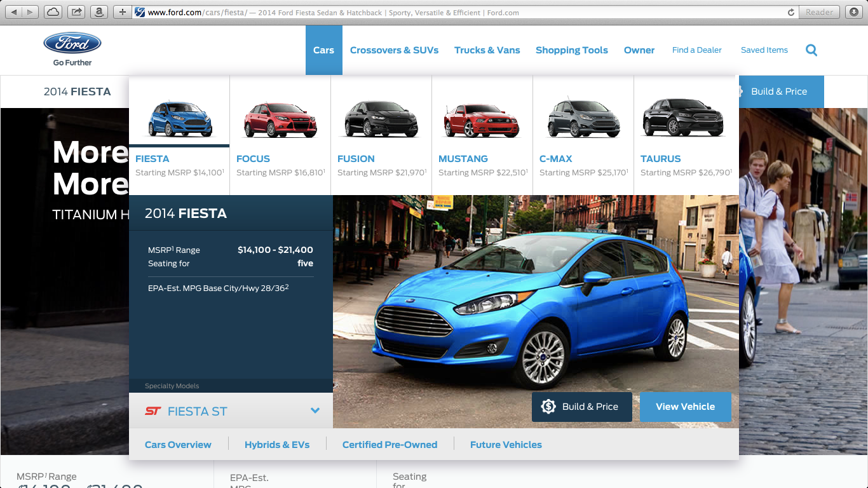Click the Safari Reader button
Image resolution: width=868 pixels, height=488 pixels.
(819, 12)
